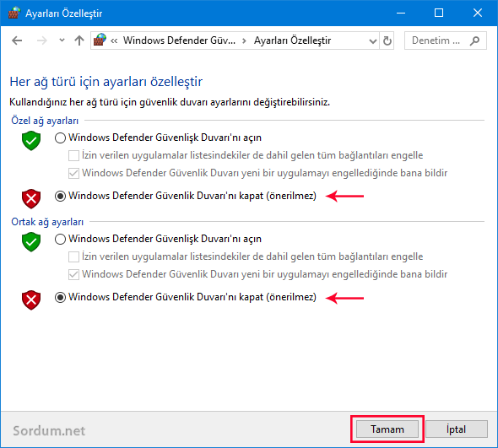
Task: Maximize the Ayarları Özelleştir window
Action: 439,13
